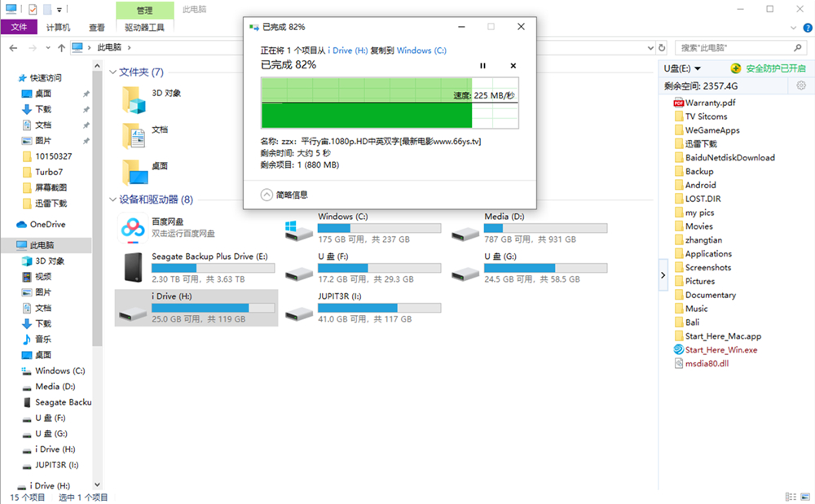Open the address bar history dropdown
Image resolution: width=815 pixels, height=504 pixels.
pyautogui.click(x=650, y=48)
